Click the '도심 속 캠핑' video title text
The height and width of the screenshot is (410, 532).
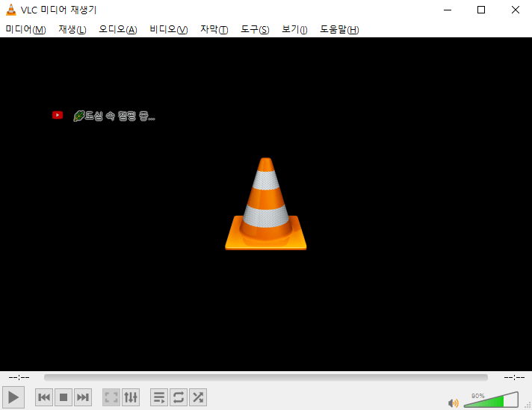coord(114,116)
